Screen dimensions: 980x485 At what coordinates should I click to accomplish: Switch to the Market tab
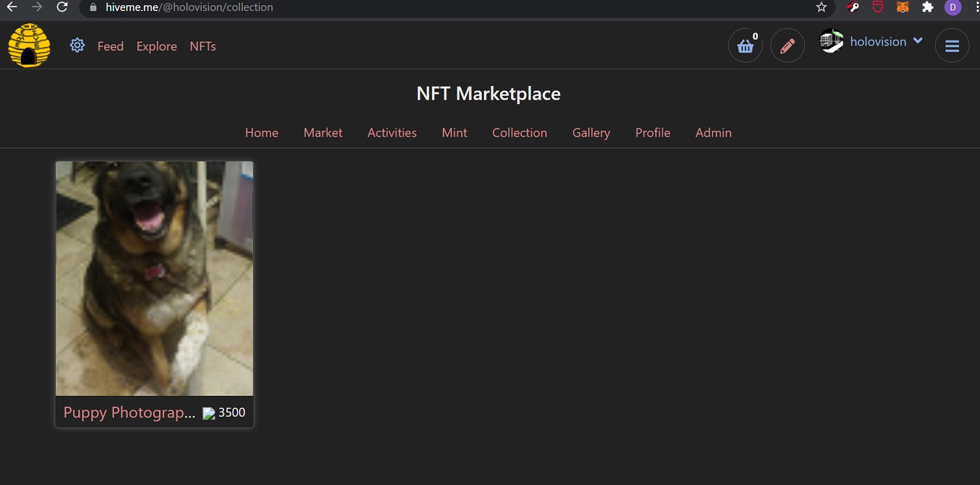[323, 132]
